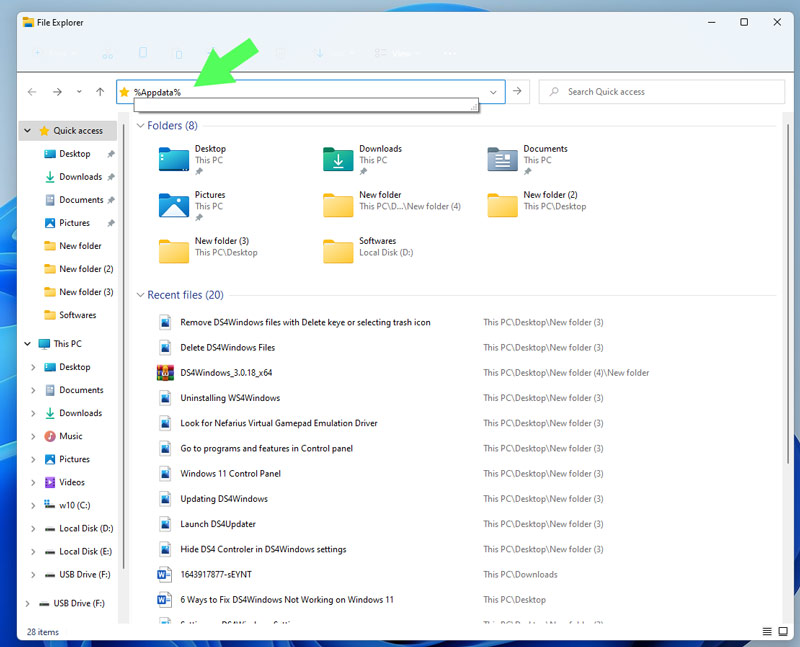The image size is (800, 647).
Task: Select 'Go to programs and features in Control panel'
Action: (266, 449)
